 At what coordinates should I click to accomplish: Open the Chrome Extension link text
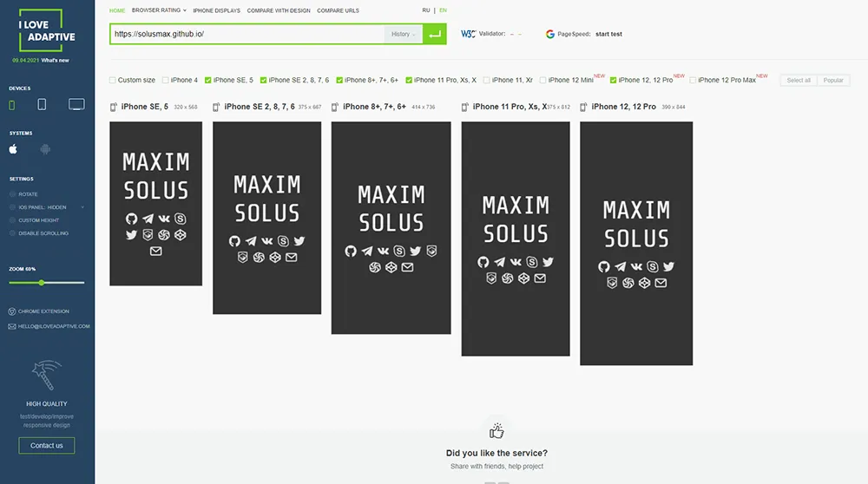tap(43, 311)
